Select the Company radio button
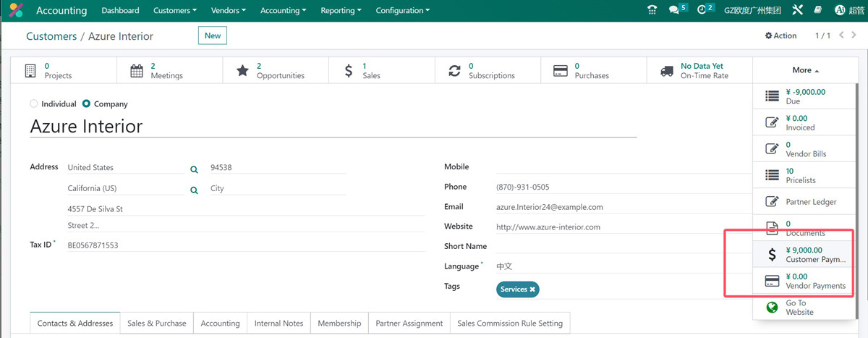 86,104
